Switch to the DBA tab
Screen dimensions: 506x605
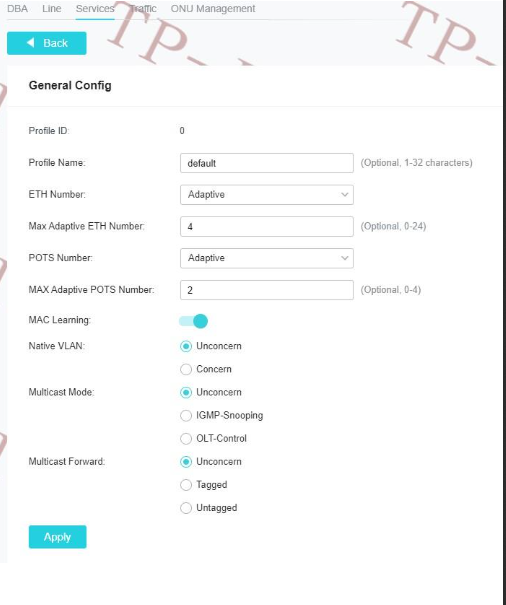[x=17, y=8]
